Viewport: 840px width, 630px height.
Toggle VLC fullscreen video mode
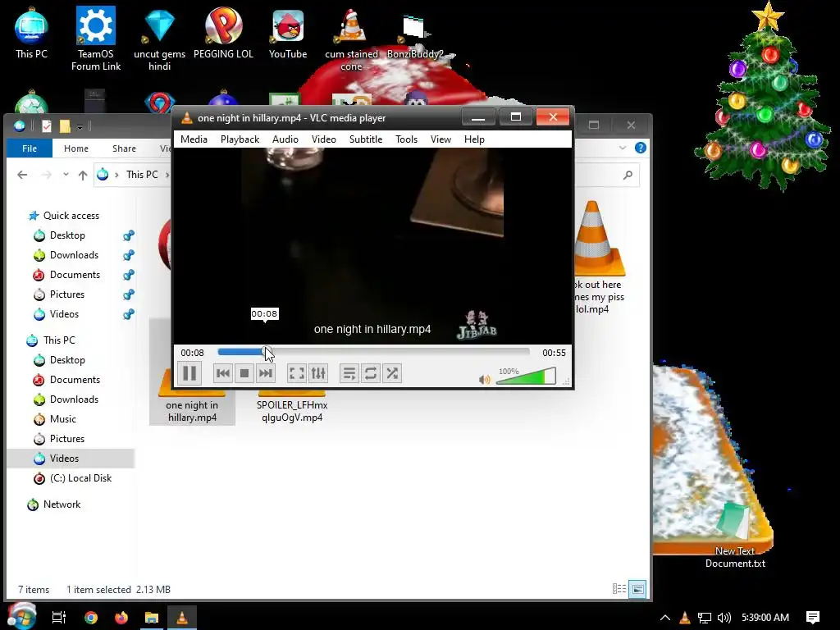point(296,373)
